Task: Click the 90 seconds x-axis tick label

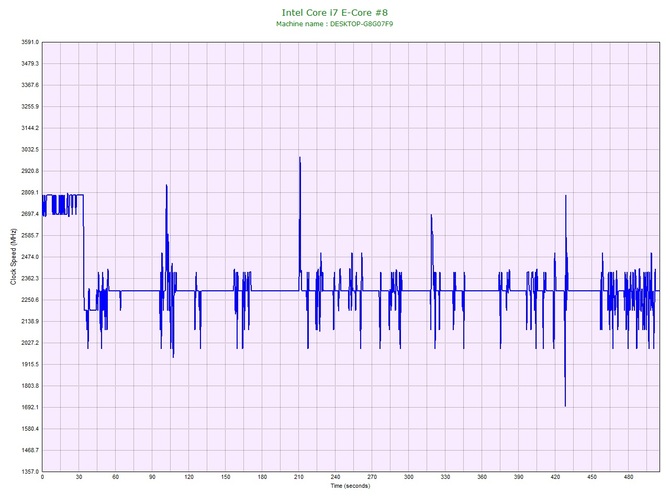Action: click(x=153, y=477)
